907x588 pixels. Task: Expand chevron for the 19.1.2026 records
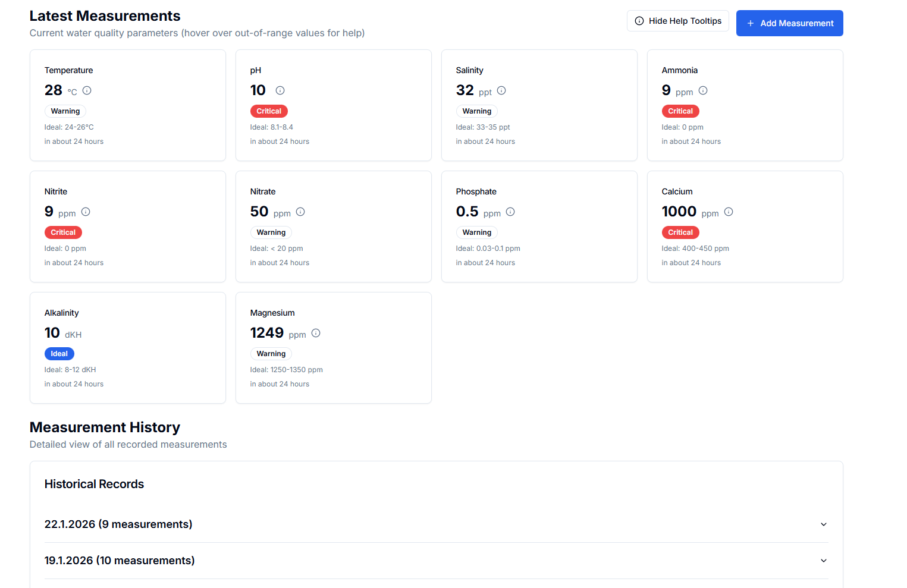(x=823, y=561)
